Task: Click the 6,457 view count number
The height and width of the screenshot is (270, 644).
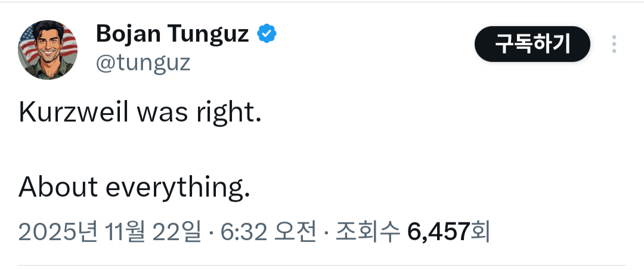Action: click(439, 231)
